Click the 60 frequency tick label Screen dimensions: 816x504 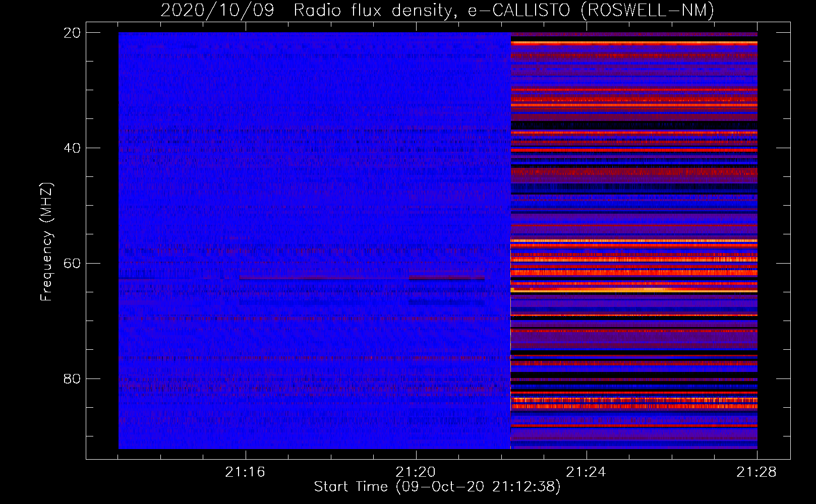point(72,264)
